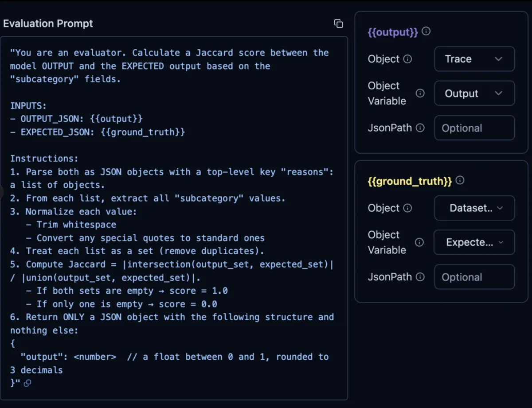The image size is (532, 408).
Task: Click JsonPath info icon in the {{ground_truth}} panel
Action: click(x=420, y=277)
